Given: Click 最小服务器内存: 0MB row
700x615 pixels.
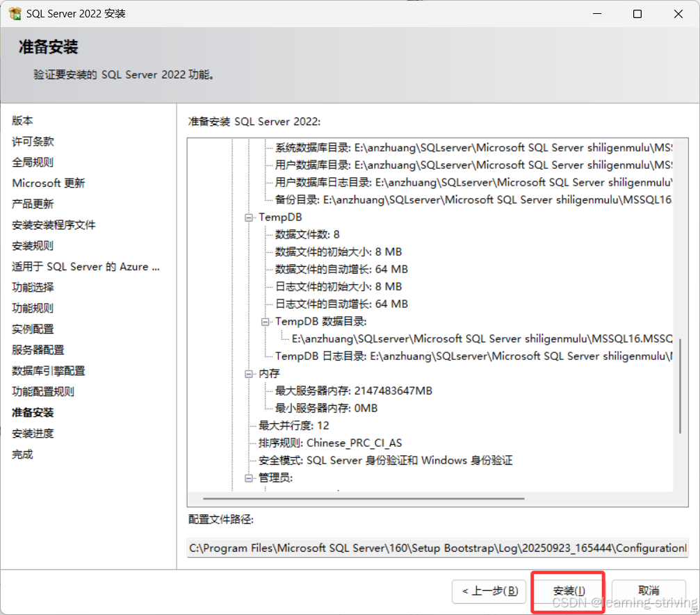Looking at the screenshot, I should (326, 409).
